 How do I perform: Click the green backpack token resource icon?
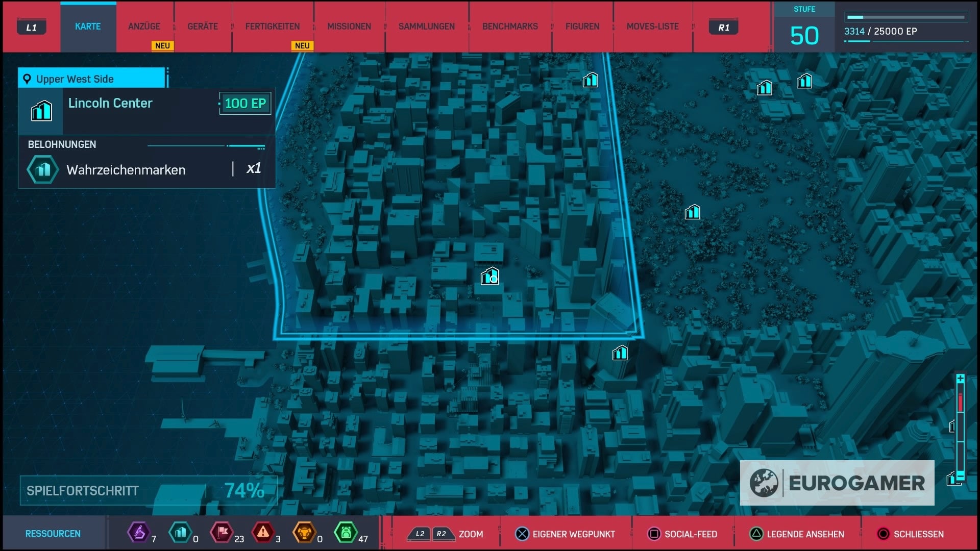(346, 533)
